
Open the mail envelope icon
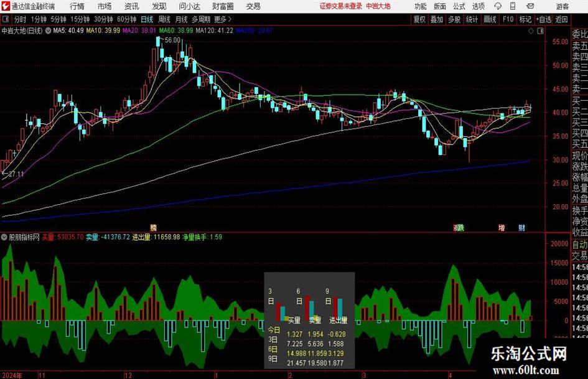point(530,6)
